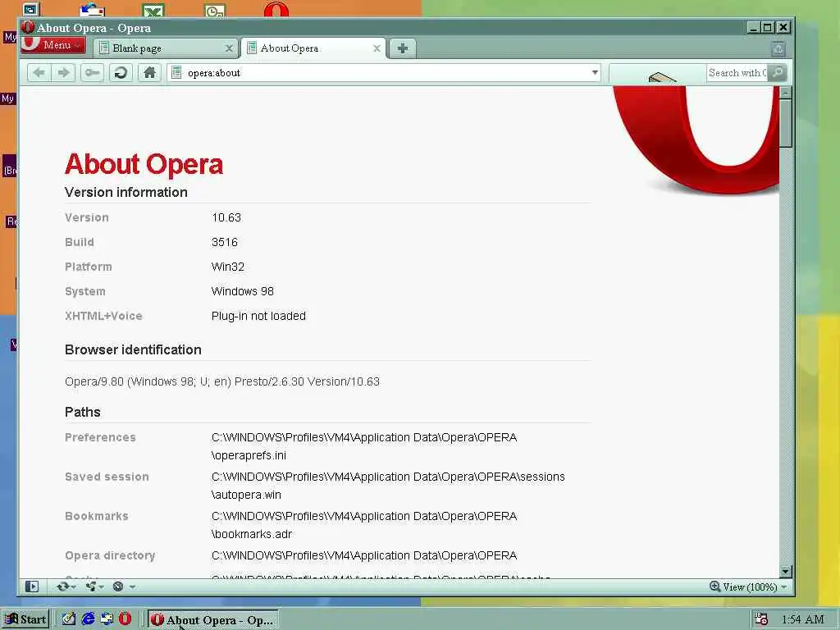Click the system clock showing 1:54 AM

click(802, 619)
